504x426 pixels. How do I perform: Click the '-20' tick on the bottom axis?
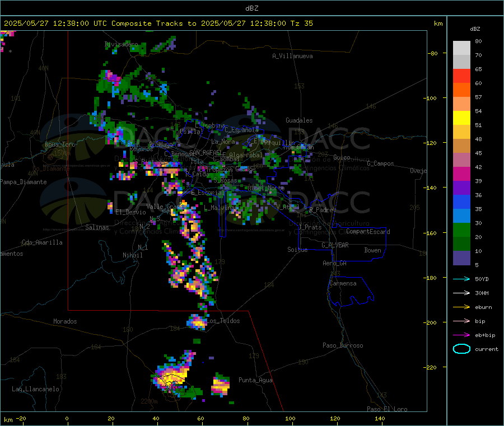click(x=21, y=418)
